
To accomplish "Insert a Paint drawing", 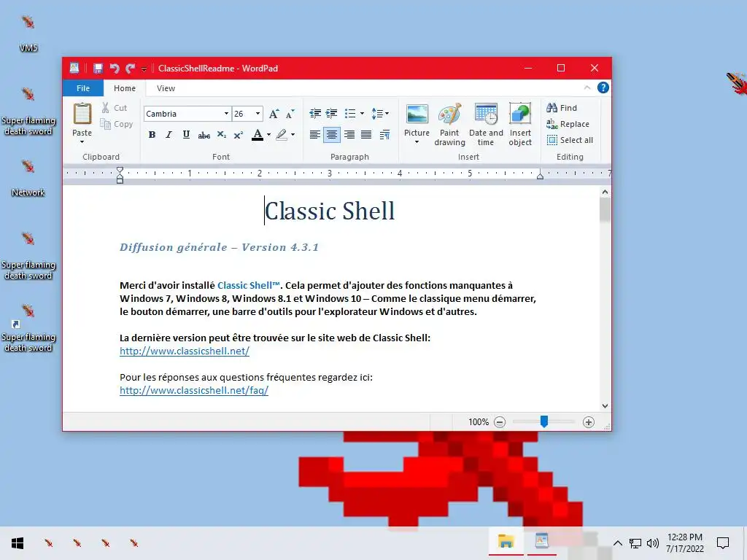I will pyautogui.click(x=449, y=124).
